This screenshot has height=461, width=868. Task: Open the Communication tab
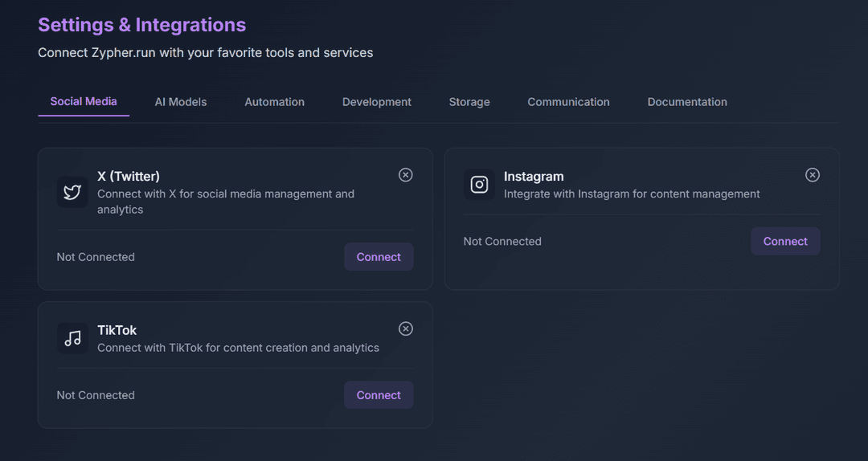tap(568, 102)
